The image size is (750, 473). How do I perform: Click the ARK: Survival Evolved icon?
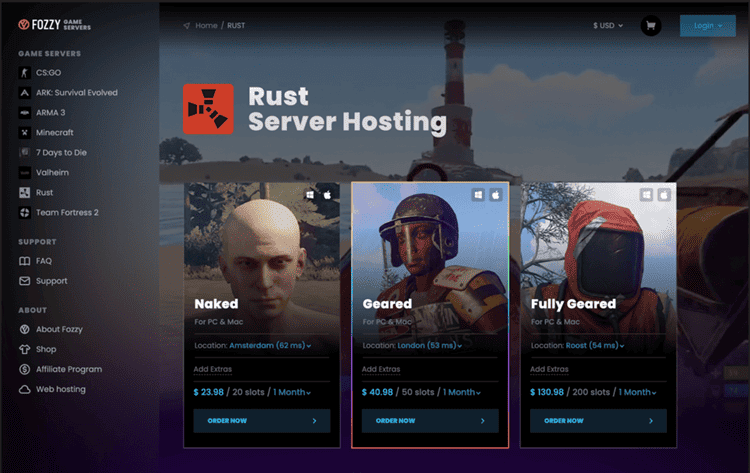click(x=24, y=93)
